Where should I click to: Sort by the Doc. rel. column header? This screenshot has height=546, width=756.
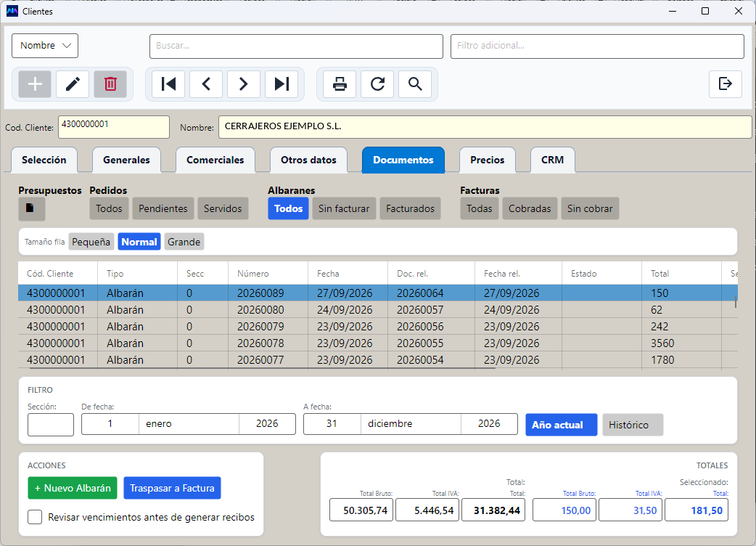point(431,274)
